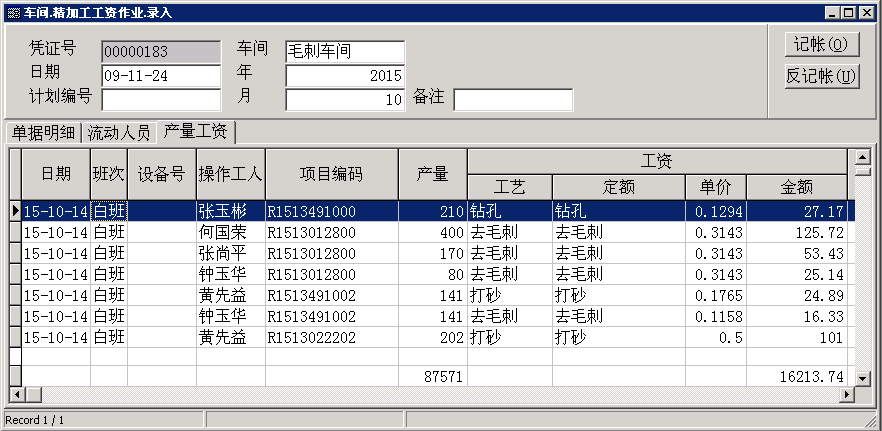
Task: Focus the 计划编号 input field
Action: 160,99
